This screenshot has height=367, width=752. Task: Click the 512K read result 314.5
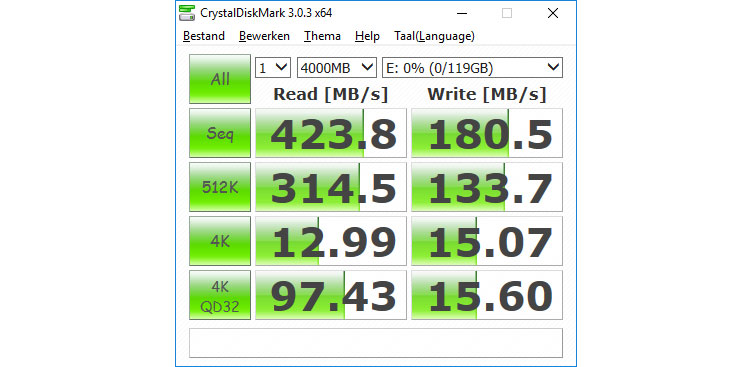[331, 187]
